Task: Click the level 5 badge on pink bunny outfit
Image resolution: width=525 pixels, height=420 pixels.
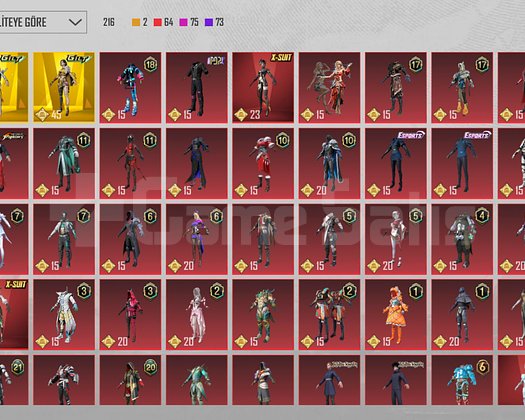Action: tap(416, 216)
